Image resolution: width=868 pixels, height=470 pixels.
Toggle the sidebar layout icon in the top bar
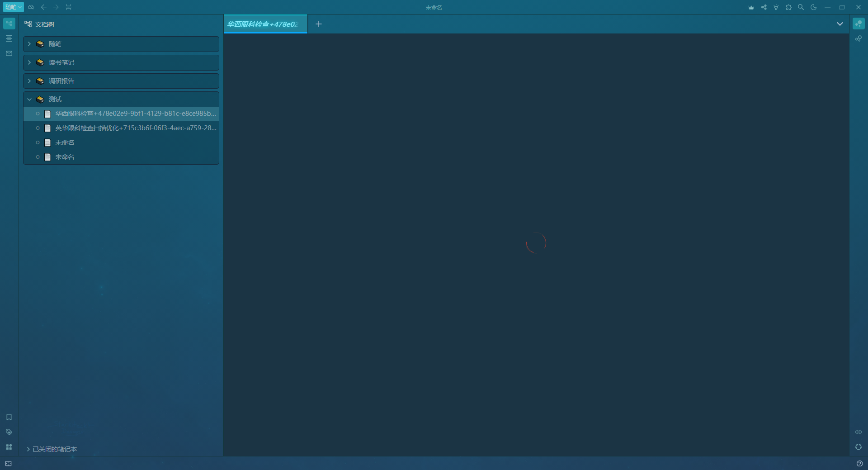[69, 7]
